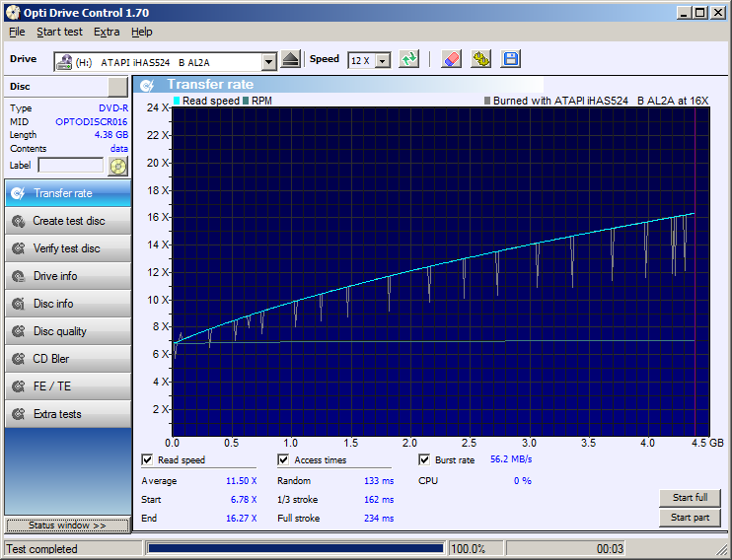Click the Random value 133 ms
This screenshot has width=732, height=560.
379,481
